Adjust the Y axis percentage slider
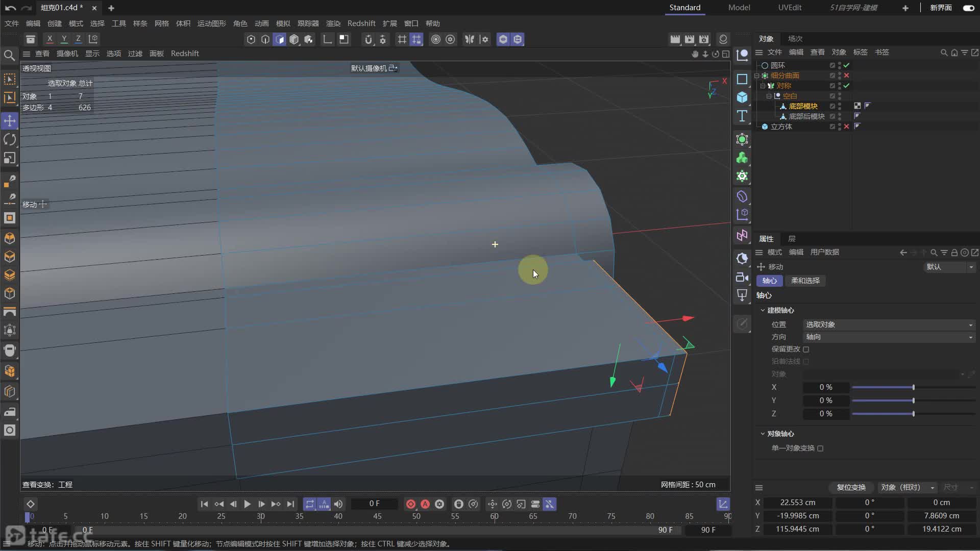Viewport: 980px width, 551px height. pyautogui.click(x=914, y=400)
